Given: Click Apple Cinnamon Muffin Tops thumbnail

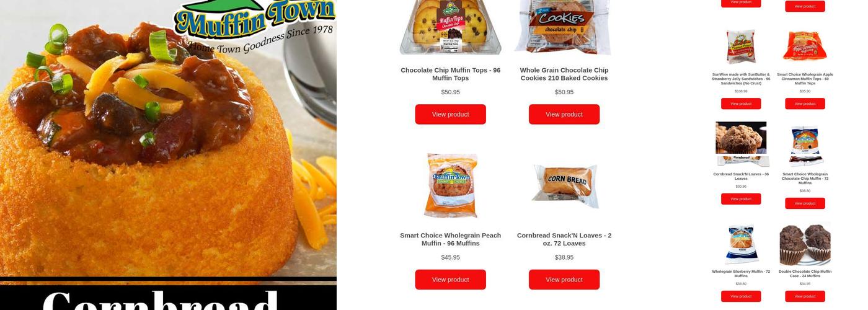Looking at the screenshot, I should [805, 46].
